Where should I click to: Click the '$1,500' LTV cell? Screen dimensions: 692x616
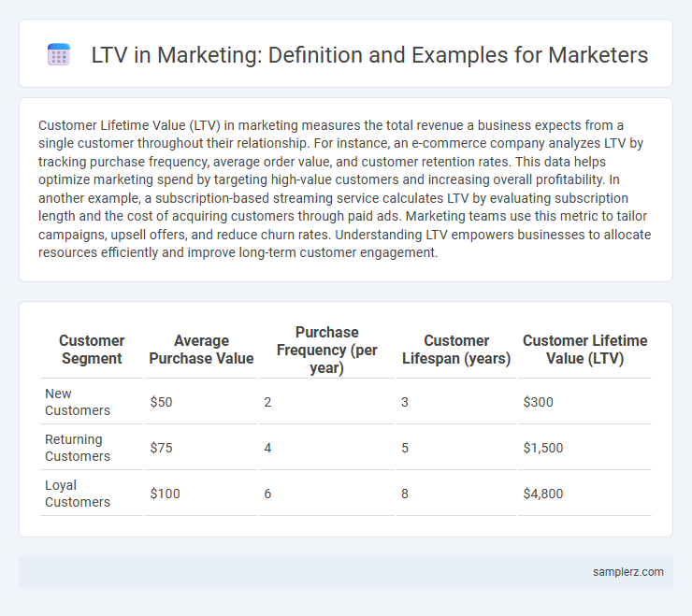[543, 448]
